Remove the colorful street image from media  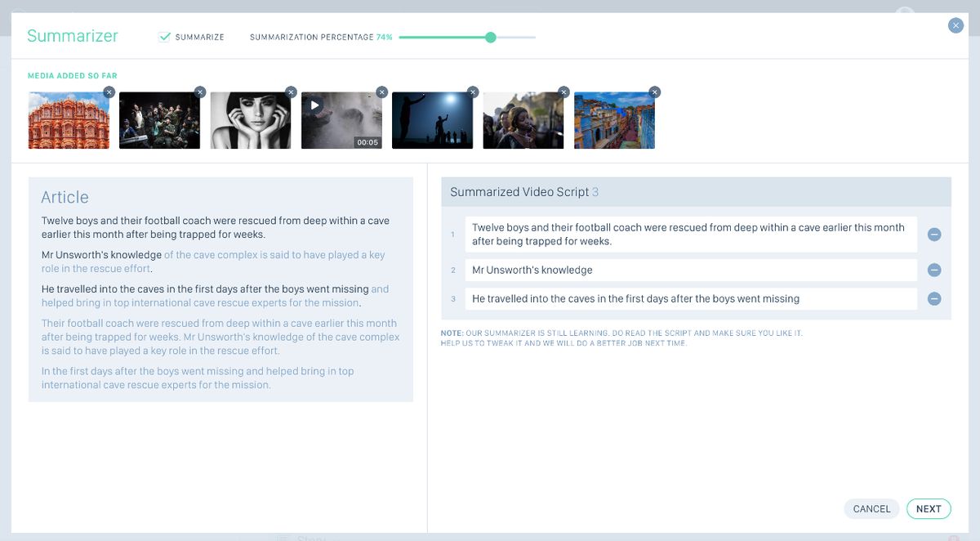coord(654,92)
